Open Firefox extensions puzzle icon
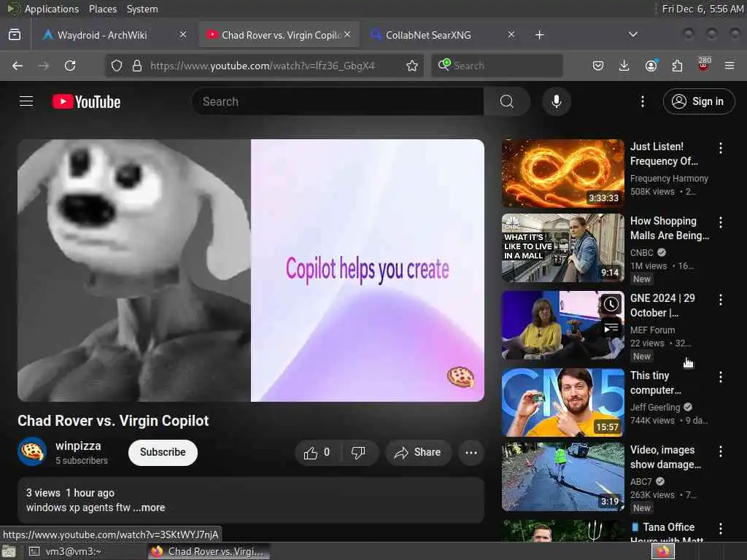747x560 pixels. point(677,66)
